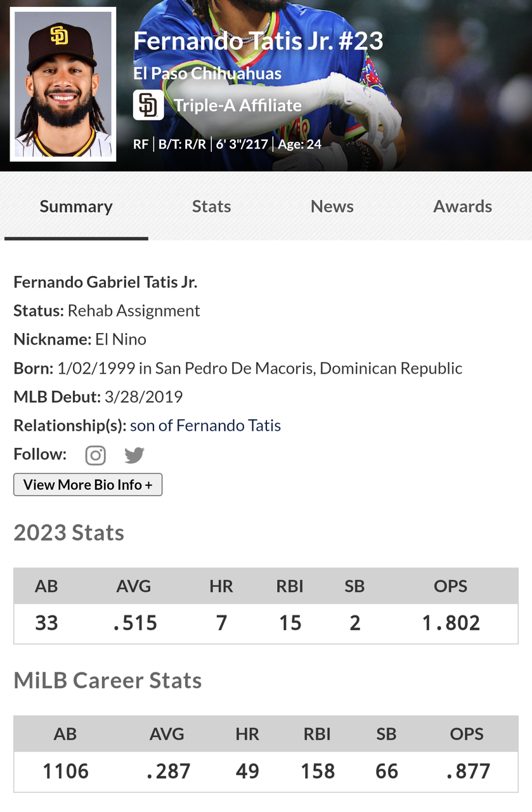Go to the News tab
The height and width of the screenshot is (812, 532).
[332, 206]
